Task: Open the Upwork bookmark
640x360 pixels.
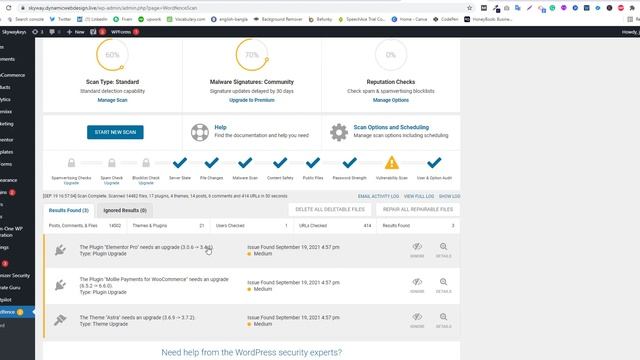Action: click(x=149, y=19)
